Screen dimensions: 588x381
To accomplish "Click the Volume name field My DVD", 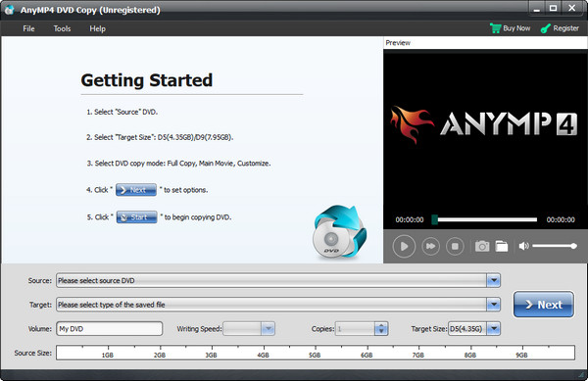I will (x=110, y=328).
